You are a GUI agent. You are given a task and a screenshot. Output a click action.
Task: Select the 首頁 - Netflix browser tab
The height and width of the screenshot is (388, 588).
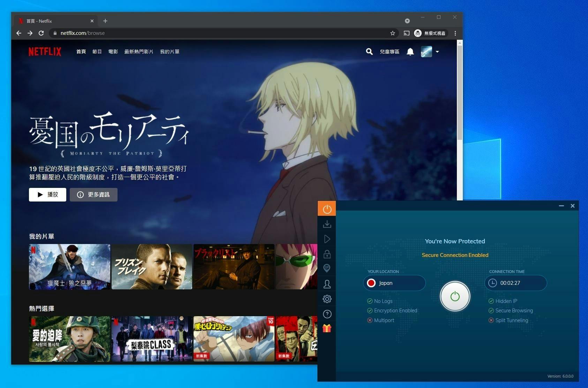coord(55,21)
